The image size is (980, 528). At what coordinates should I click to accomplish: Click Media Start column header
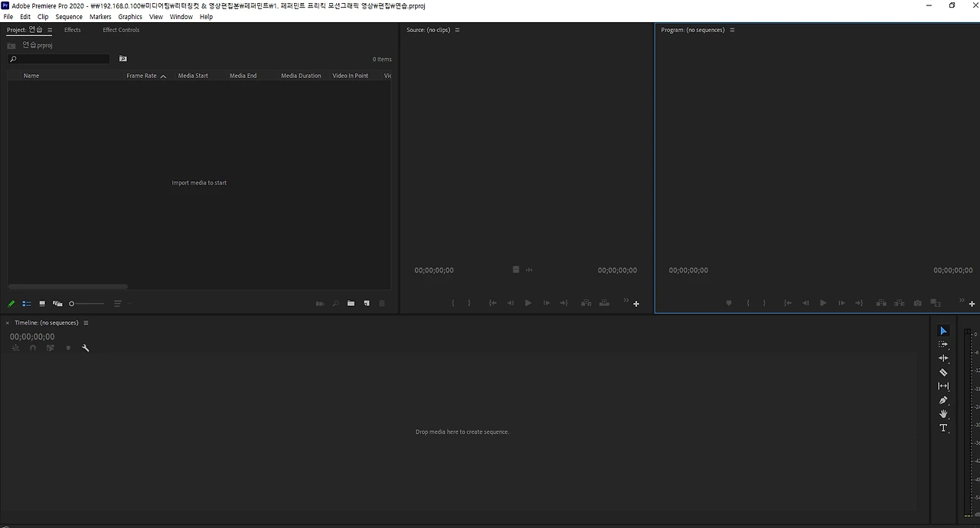click(x=193, y=76)
